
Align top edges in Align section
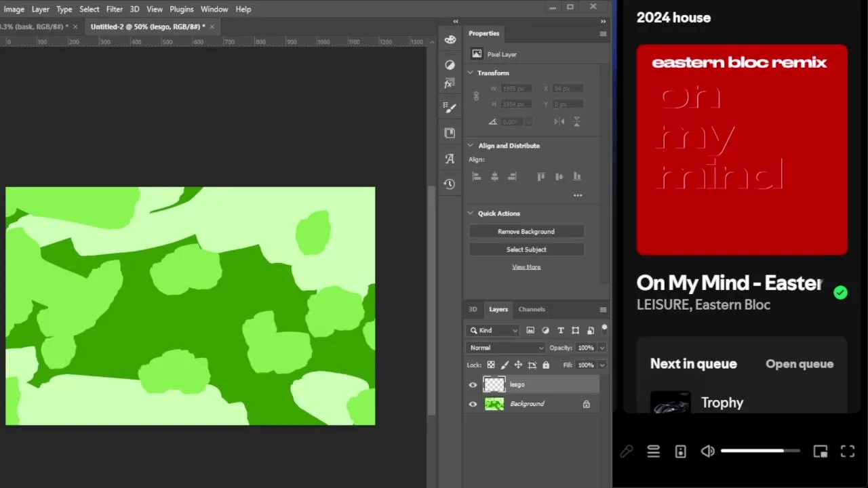tap(540, 176)
